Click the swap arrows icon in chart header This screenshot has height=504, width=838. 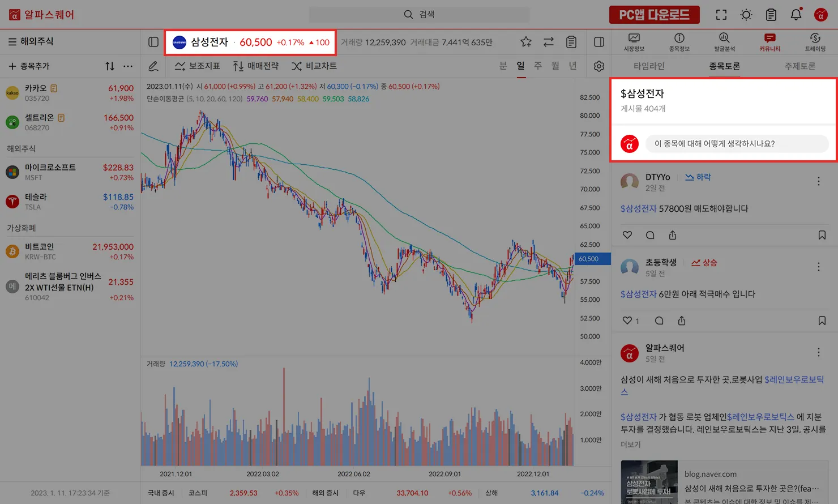[549, 42]
